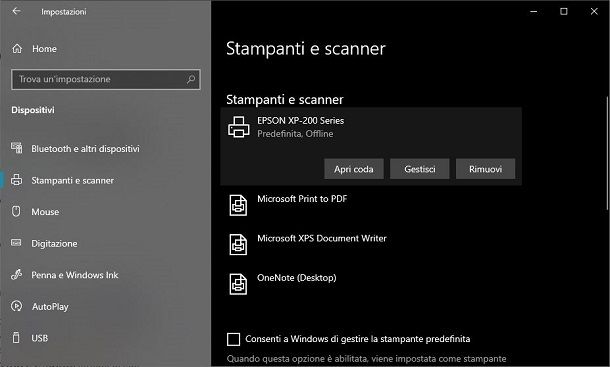Click the Penna e Windows Ink icon
The width and height of the screenshot is (610, 367).
(x=16, y=274)
